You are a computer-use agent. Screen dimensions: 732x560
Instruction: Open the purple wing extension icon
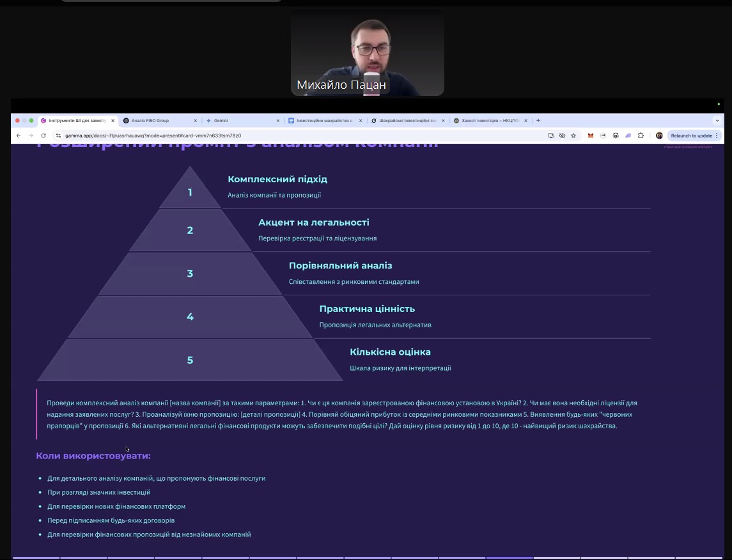[x=628, y=136]
